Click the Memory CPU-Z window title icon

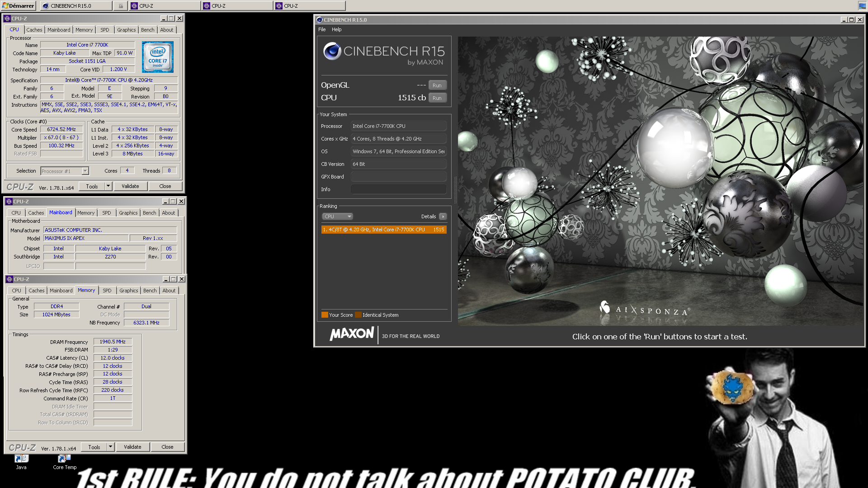pyautogui.click(x=9, y=279)
